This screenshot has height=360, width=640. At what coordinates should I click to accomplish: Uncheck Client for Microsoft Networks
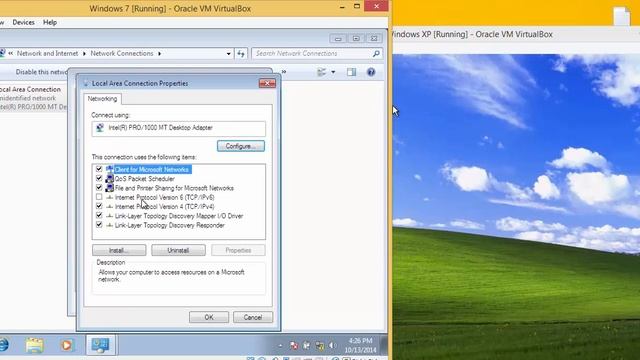coord(99,169)
